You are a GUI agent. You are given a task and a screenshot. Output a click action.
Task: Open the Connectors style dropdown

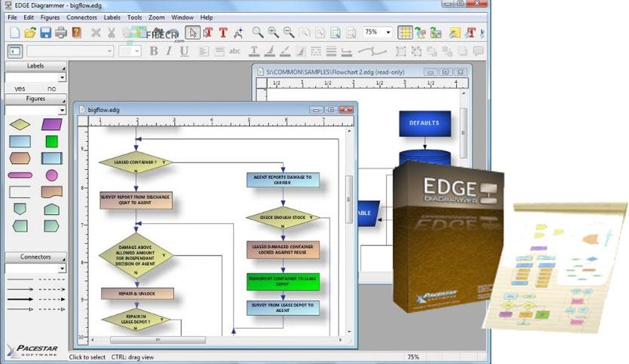point(35,268)
